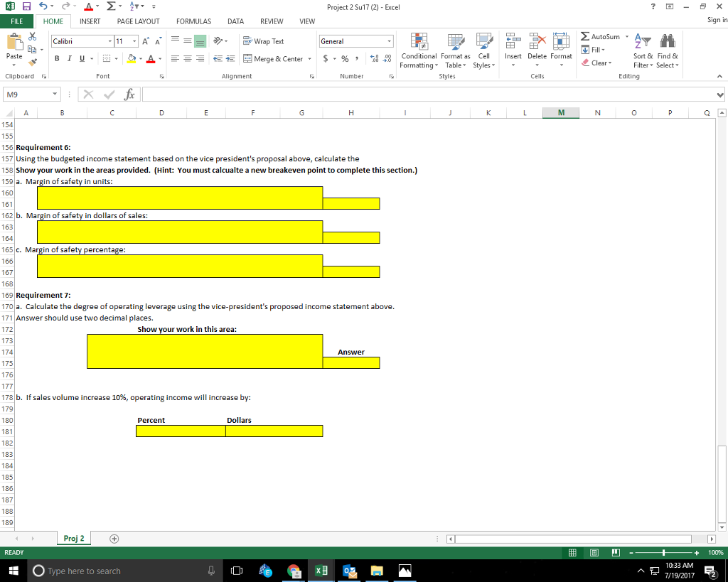Click the Cut scissors icon
This screenshot has width=728, height=582.
tap(33, 36)
